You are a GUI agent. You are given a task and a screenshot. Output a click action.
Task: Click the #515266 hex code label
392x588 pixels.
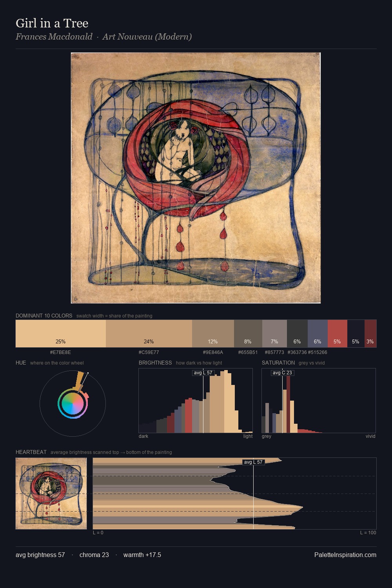tap(318, 352)
